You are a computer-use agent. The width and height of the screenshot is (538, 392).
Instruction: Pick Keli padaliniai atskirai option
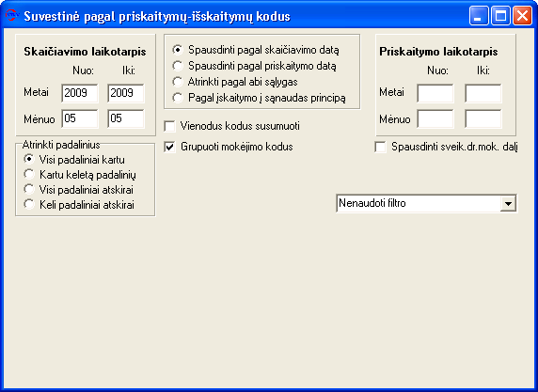[29, 204]
